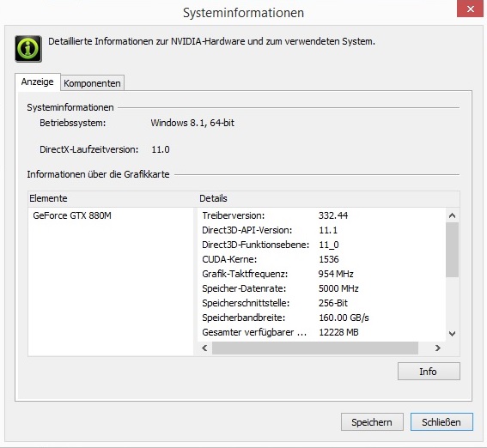Click the horizontal scrollbar thumb below Details
487x448 pixels.
(x=315, y=348)
